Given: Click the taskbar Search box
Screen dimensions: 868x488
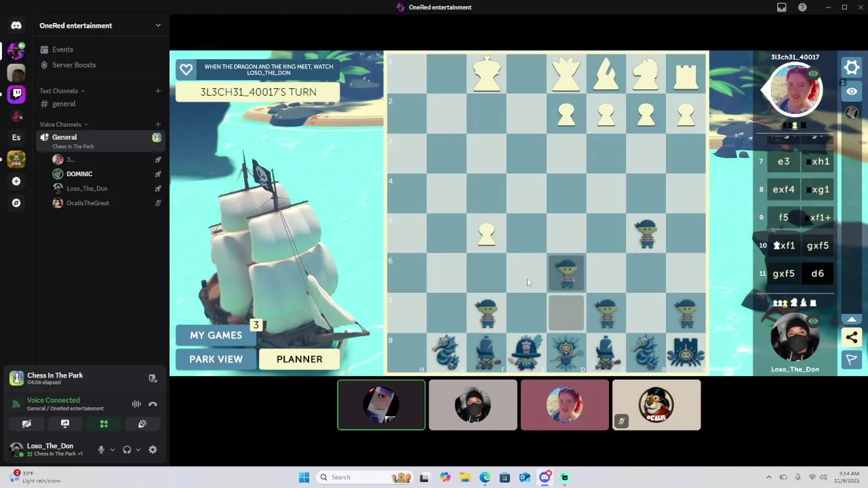Looking at the screenshot, I should 364,477.
